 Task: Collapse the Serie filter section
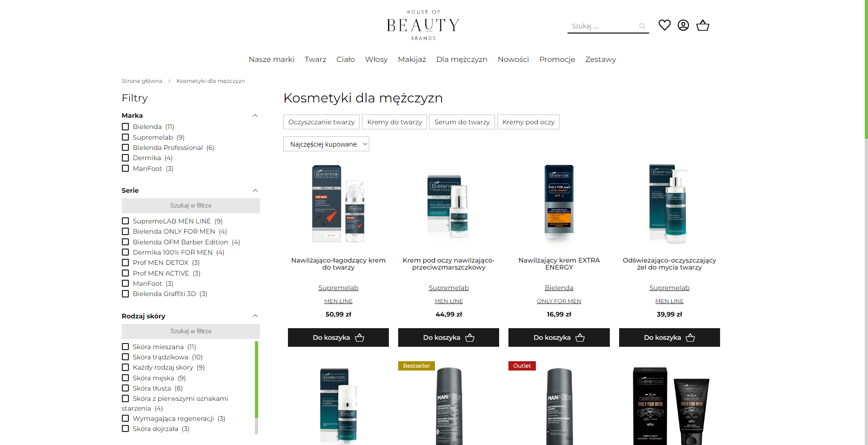[255, 190]
